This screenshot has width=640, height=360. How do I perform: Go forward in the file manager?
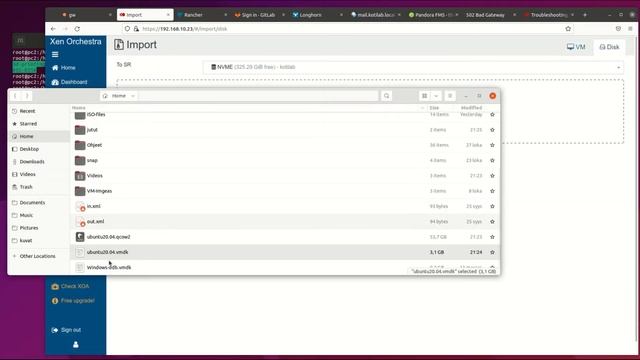(x=27, y=96)
